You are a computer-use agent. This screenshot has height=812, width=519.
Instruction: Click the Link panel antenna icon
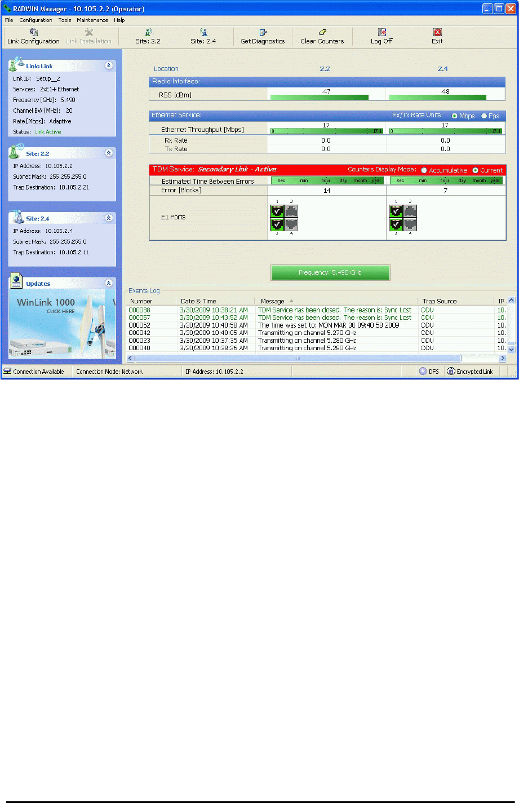click(x=16, y=64)
